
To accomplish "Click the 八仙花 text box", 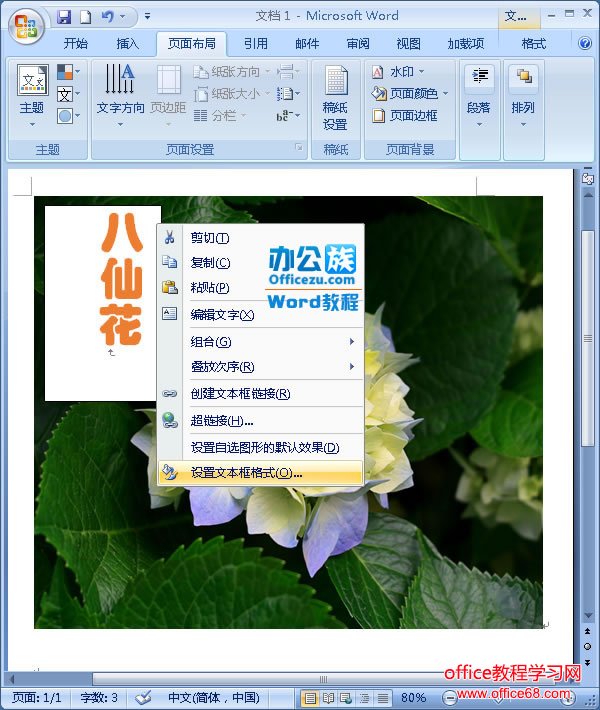I will pyautogui.click(x=102, y=303).
